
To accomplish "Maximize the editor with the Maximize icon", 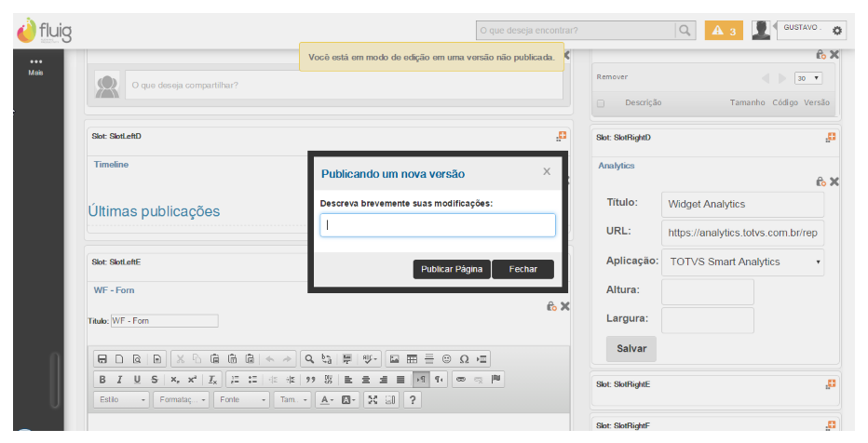I will (x=373, y=400).
